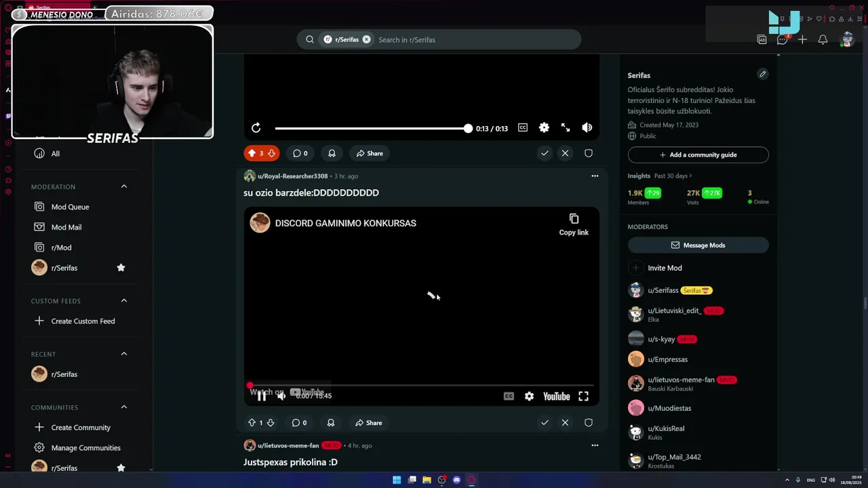Remove the upvote on the post with 3 votes
Image resolution: width=868 pixels, height=488 pixels.
point(252,153)
